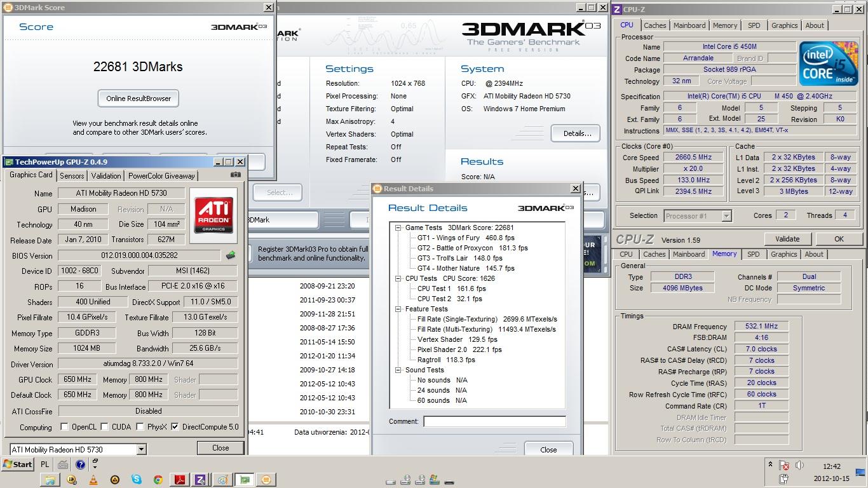
Task: Switch to the Sensors tab in GPU-Z
Action: [72, 176]
